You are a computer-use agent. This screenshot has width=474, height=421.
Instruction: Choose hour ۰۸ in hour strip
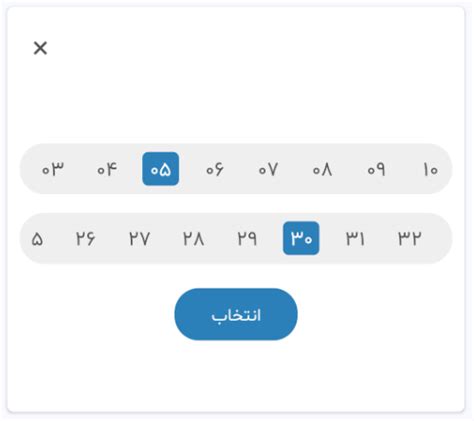click(322, 169)
